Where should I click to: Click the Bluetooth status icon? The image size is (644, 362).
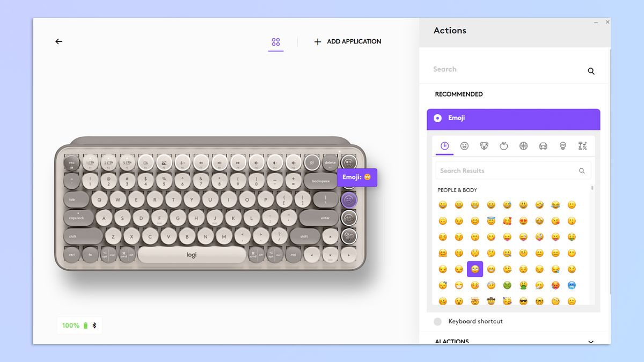[94, 325]
